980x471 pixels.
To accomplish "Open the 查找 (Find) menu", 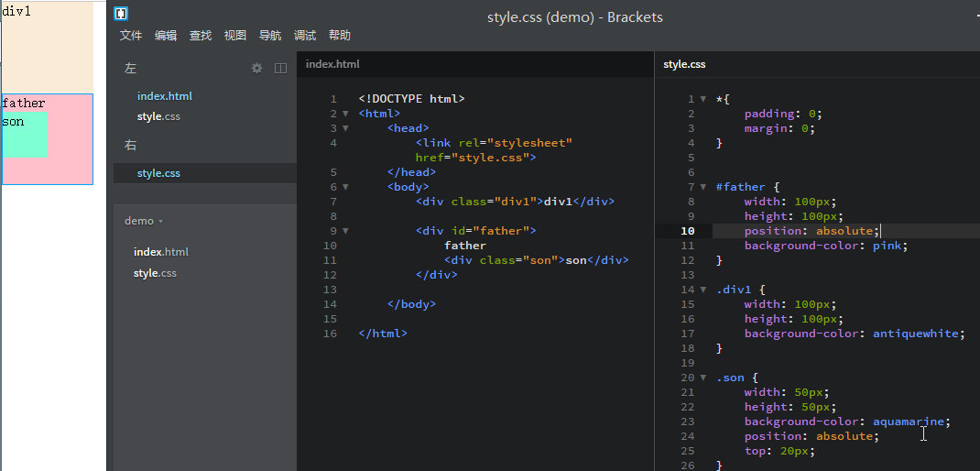I will click(x=201, y=36).
